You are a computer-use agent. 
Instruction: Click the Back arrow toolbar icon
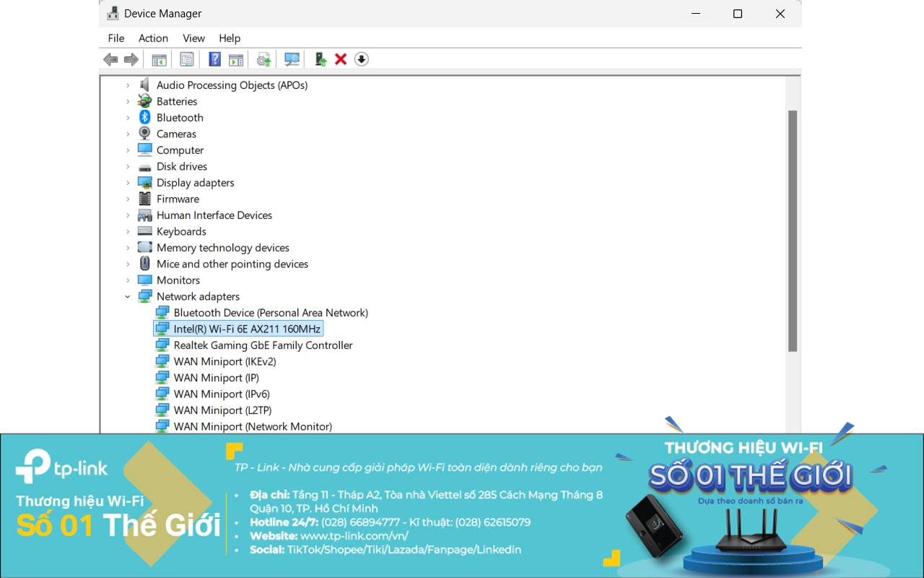tap(110, 59)
